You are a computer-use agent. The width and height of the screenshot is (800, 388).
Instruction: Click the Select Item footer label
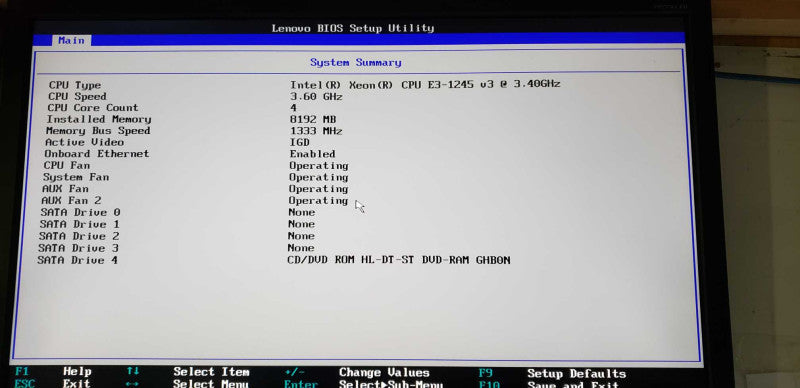point(211,372)
